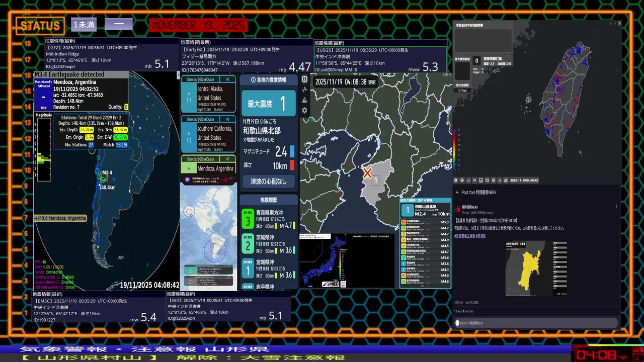Click the 各地の震度情報 header
Viewport: 644px width, 362px height.
[x=268, y=79]
